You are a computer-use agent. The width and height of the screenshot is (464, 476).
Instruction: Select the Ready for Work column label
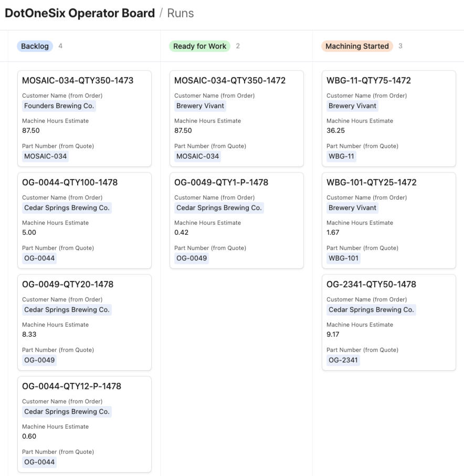tap(199, 46)
